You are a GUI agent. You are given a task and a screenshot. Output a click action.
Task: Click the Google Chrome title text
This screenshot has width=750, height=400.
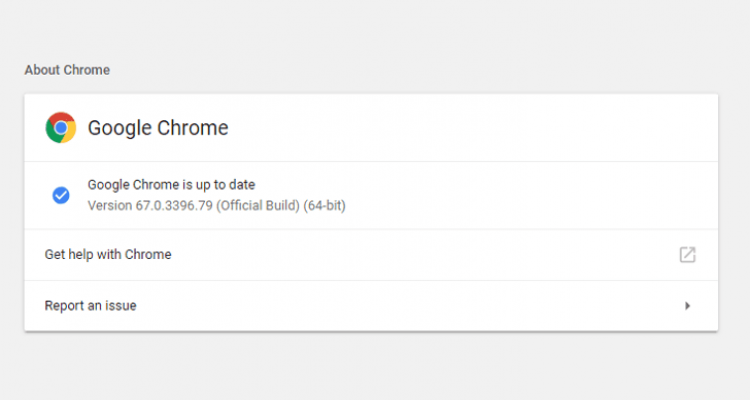(158, 128)
